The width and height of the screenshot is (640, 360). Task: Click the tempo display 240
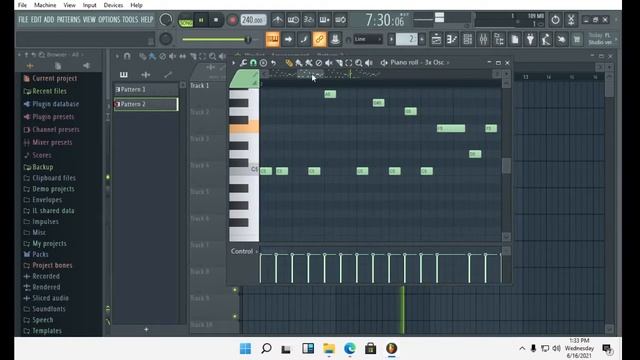pos(253,20)
